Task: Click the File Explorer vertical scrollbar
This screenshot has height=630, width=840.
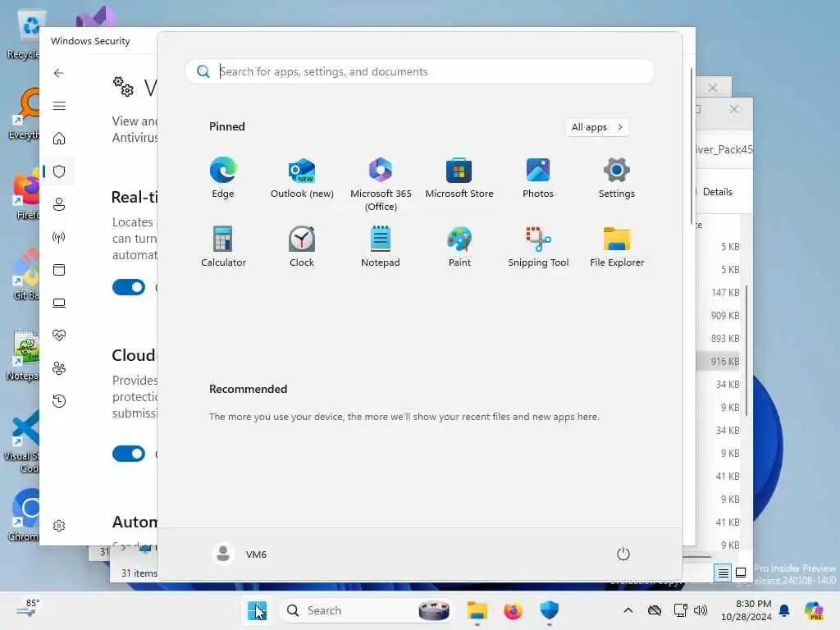Action: coord(746,351)
